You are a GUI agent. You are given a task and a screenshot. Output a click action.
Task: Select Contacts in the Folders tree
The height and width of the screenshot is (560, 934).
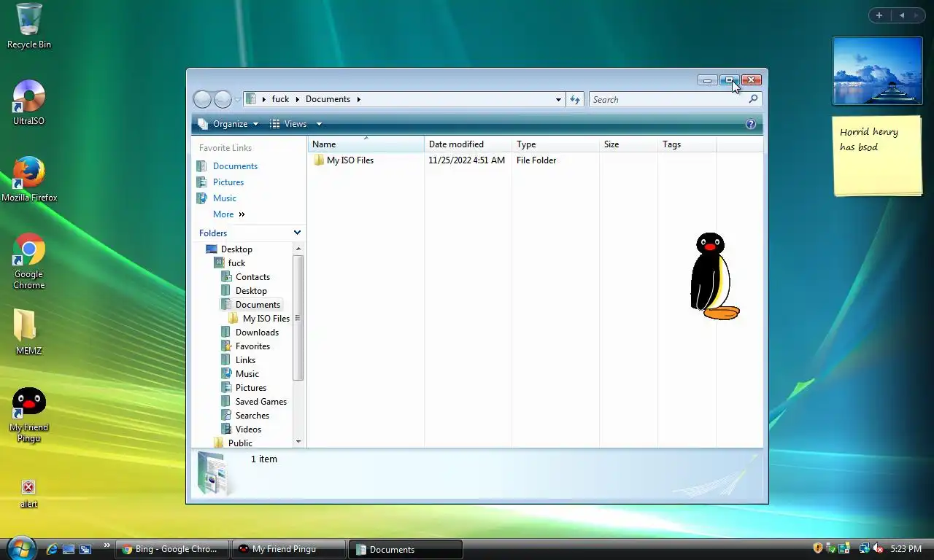245,277
